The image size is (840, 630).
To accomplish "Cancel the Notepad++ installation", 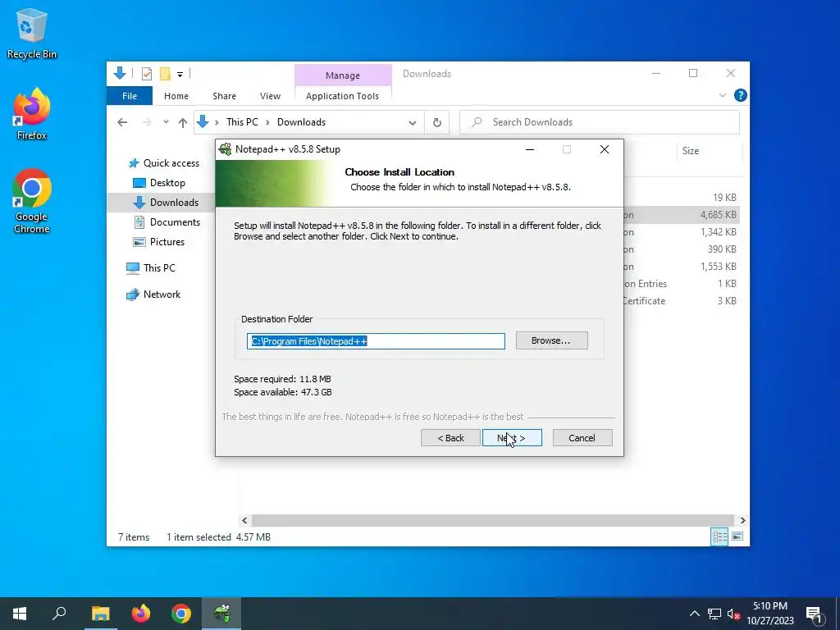I will click(582, 438).
